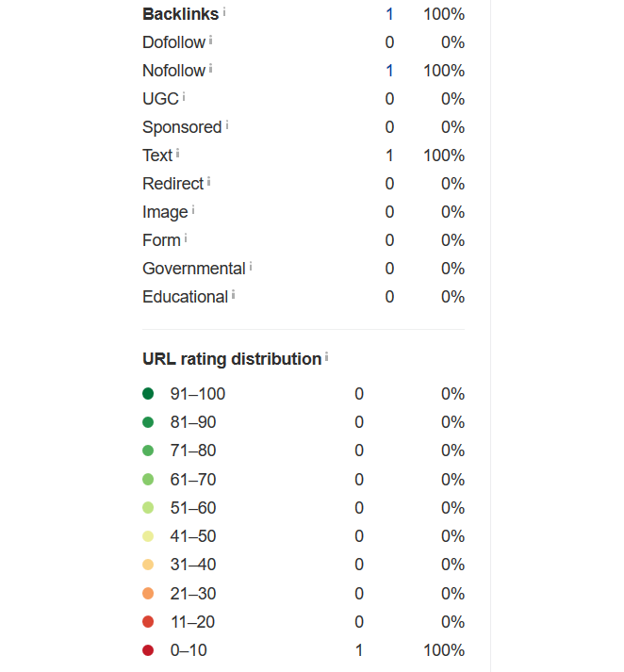Screen dimensions: 624x672
Task: Open the Nofollow count link showing 1
Action: [389, 71]
